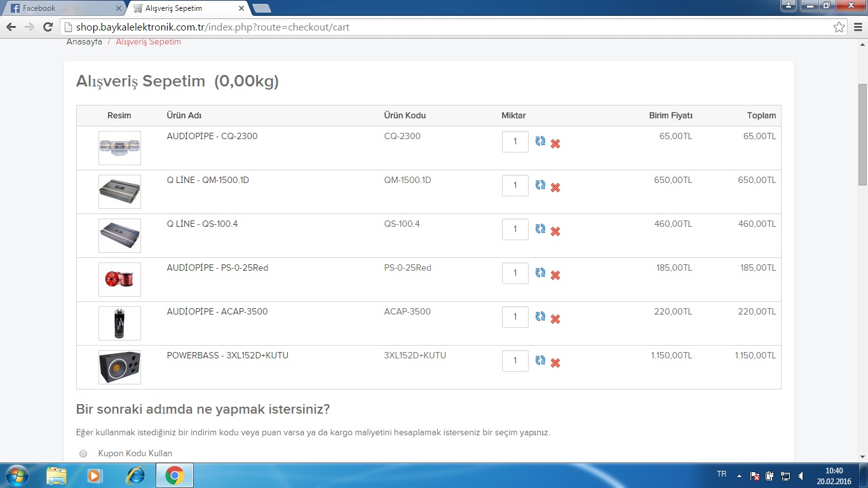
Task: Show hidden system tray icons
Action: (x=739, y=475)
